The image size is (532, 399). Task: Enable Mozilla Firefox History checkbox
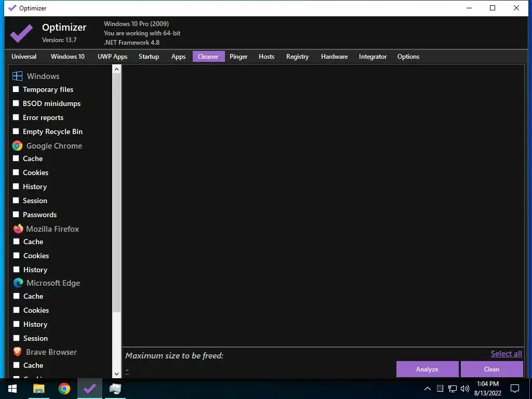click(x=16, y=270)
